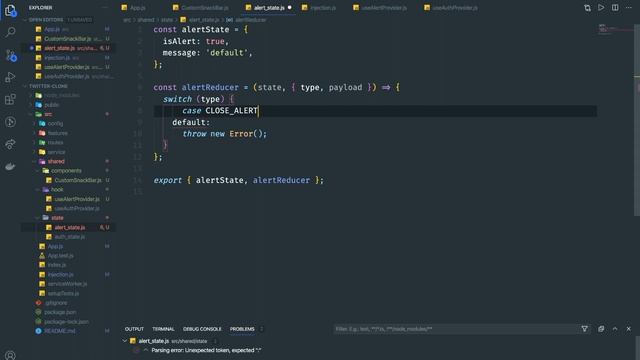
Task: Open the Run and Debug view icon
Action: pyautogui.click(x=10, y=77)
